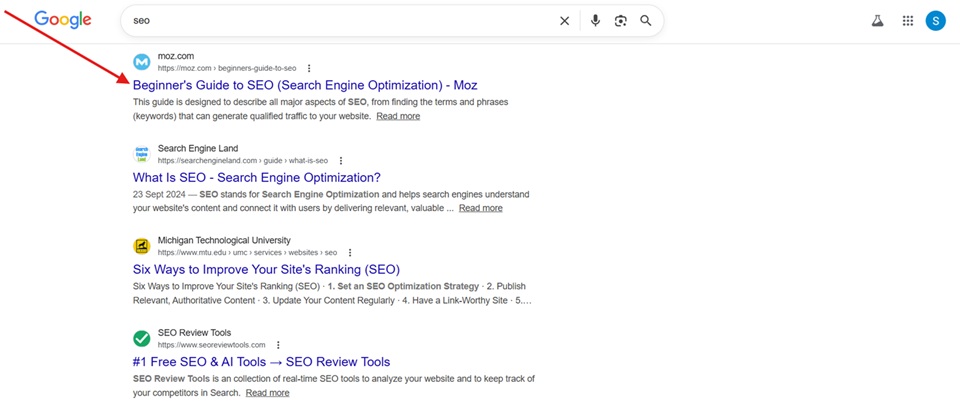Image resolution: width=960 pixels, height=407 pixels.
Task: Open three-dot menu for seoreviewtools.com result
Action: pos(279,345)
